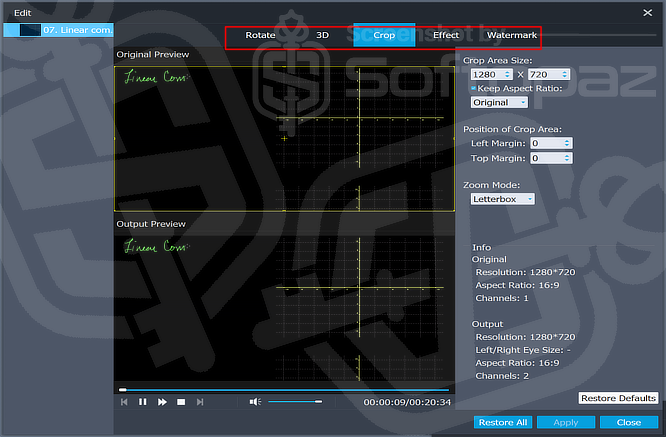Click Restore All button

503,423
